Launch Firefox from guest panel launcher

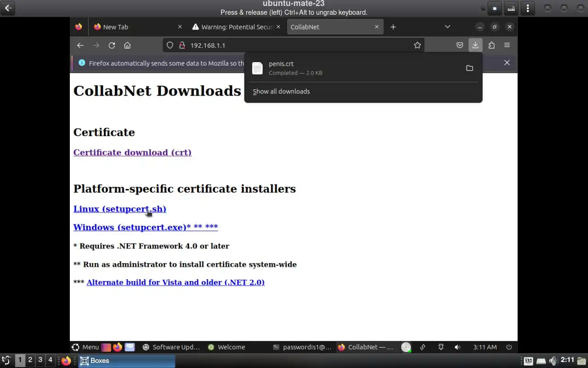pyautogui.click(x=118, y=347)
